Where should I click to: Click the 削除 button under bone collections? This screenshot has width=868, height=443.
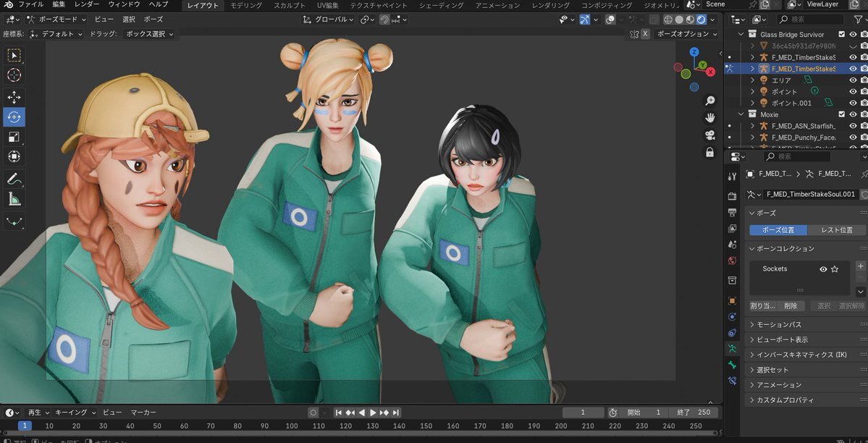(x=791, y=305)
